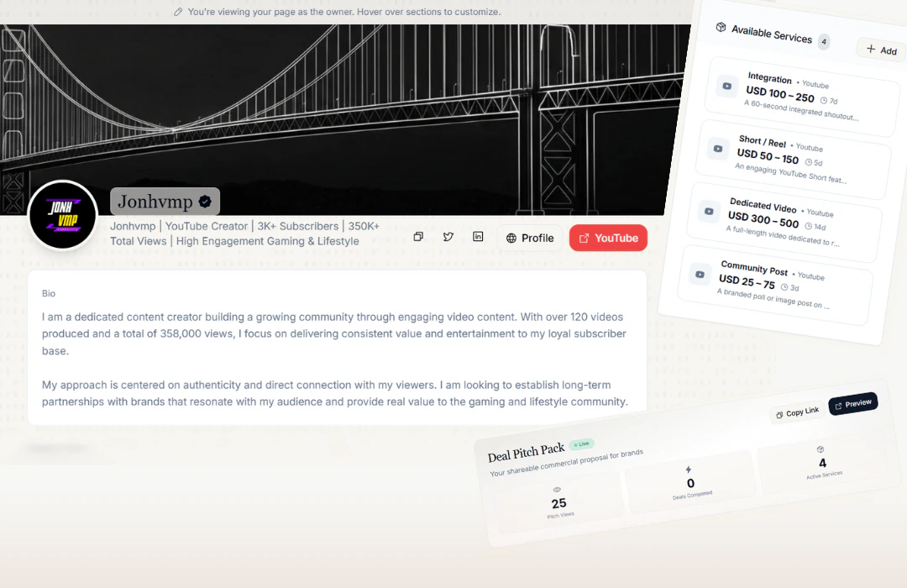This screenshot has height=588, width=907.
Task: Click the package icon beside Available Services
Action: click(x=721, y=29)
